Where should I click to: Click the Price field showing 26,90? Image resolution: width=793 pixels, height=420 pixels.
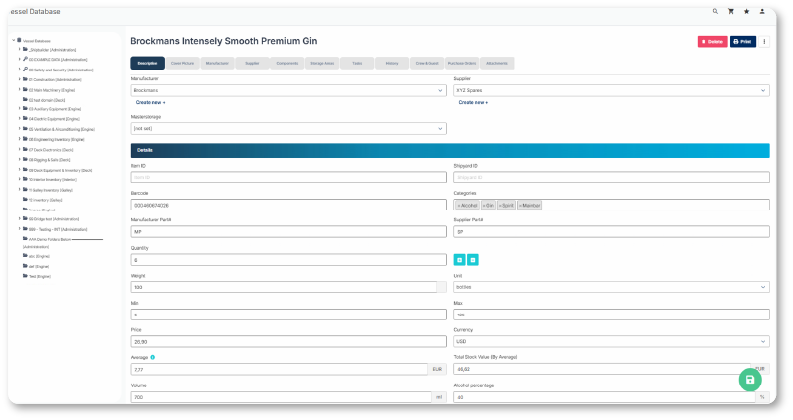coord(288,342)
